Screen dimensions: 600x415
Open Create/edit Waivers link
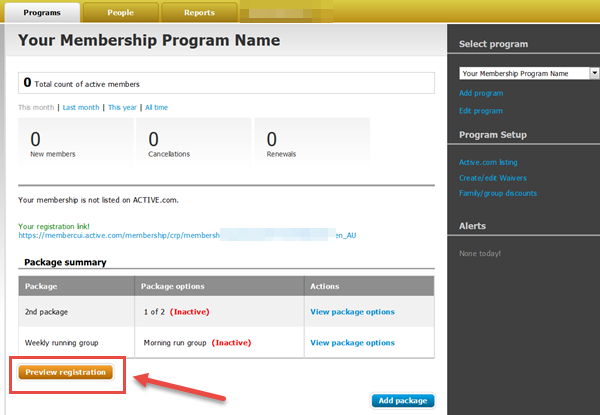493,177
